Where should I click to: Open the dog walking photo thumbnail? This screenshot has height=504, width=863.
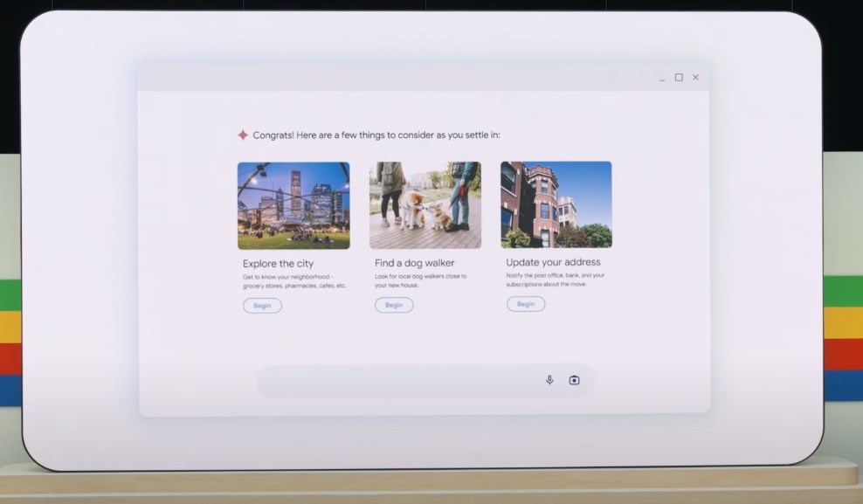point(425,204)
